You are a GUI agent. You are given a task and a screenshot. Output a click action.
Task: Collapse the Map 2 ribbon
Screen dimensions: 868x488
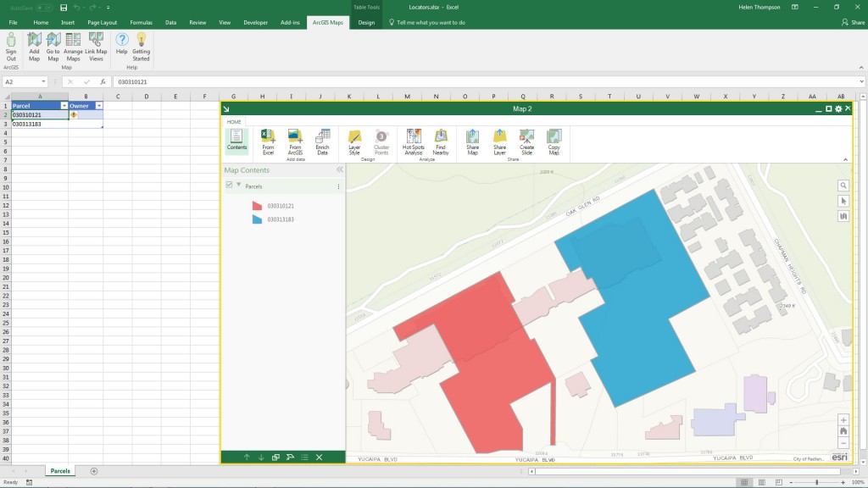845,160
